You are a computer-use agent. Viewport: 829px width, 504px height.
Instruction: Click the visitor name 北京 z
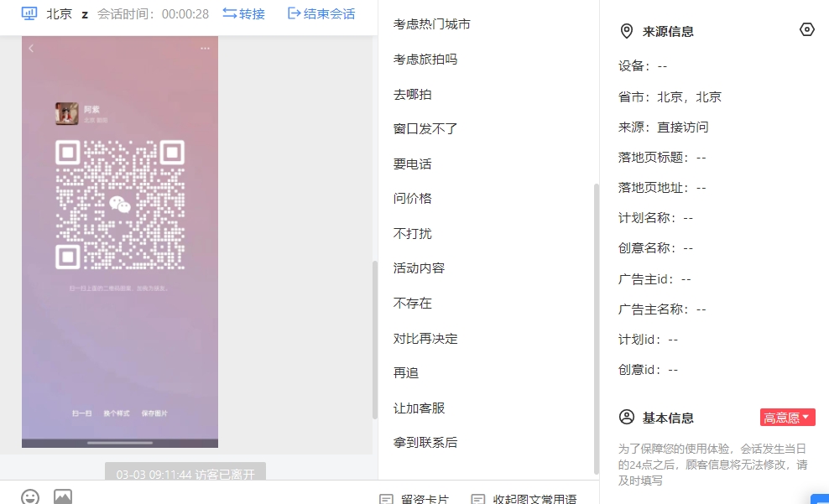click(x=67, y=13)
